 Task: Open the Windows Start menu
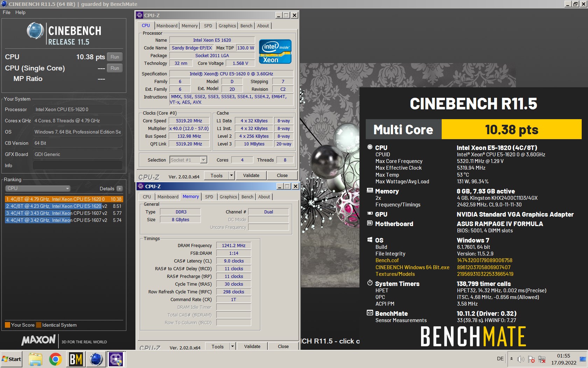[12, 359]
